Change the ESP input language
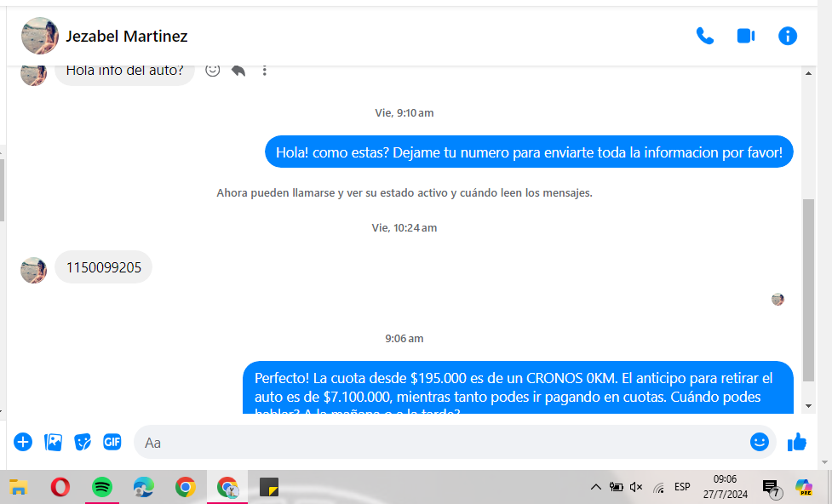 point(682,487)
